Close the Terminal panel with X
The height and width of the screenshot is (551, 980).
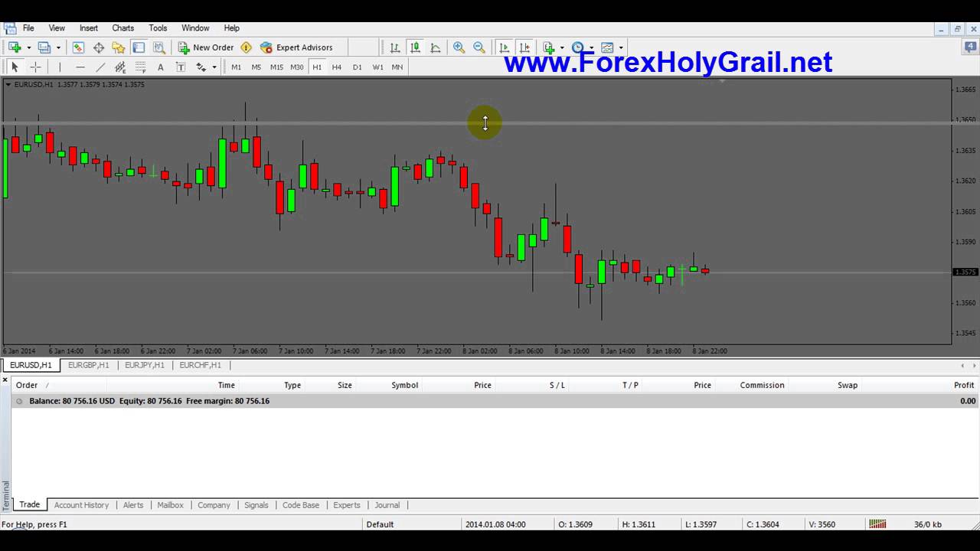[x=5, y=380]
